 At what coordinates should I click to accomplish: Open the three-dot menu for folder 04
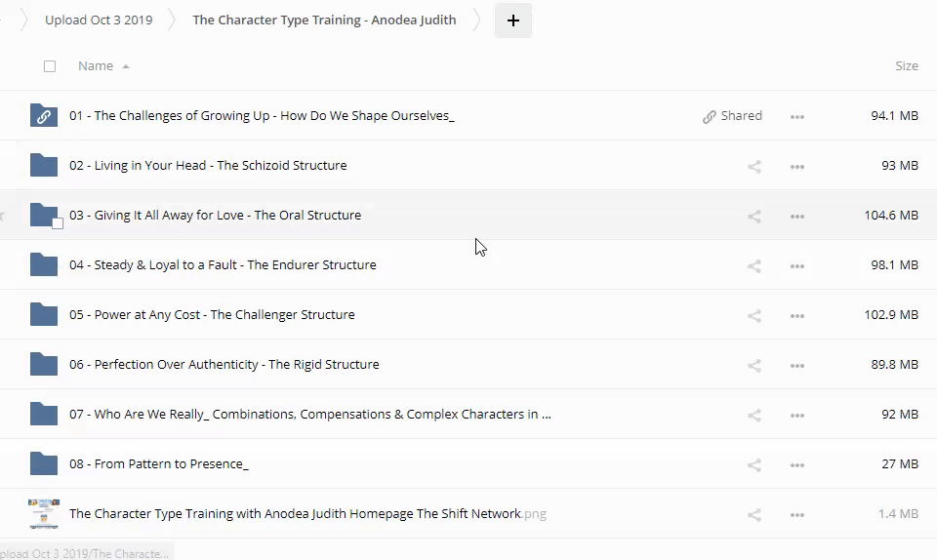click(797, 265)
